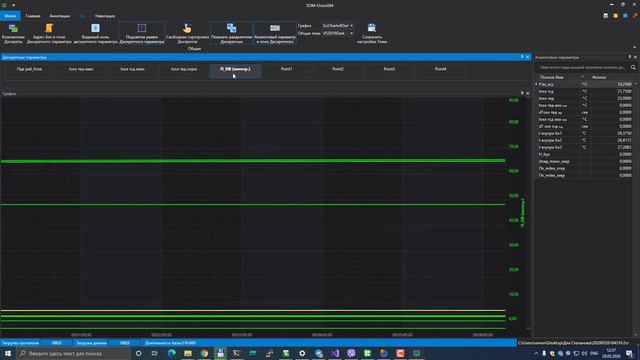Sort by the Физика column header

(599, 77)
